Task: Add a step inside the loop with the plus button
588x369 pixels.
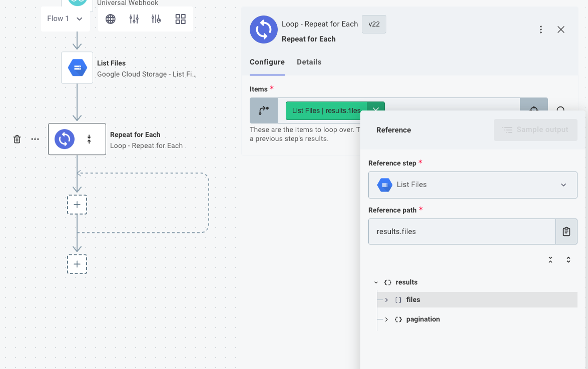Action: coord(77,204)
